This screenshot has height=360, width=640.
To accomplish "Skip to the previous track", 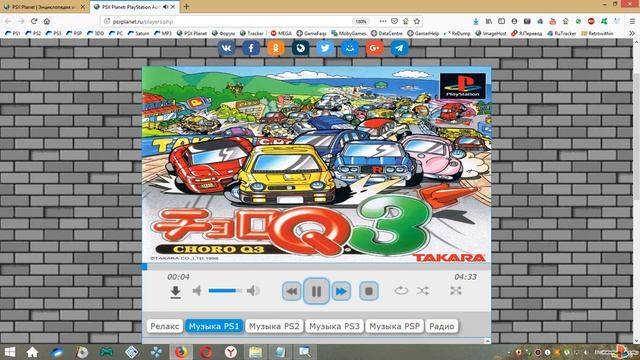I will click(292, 291).
